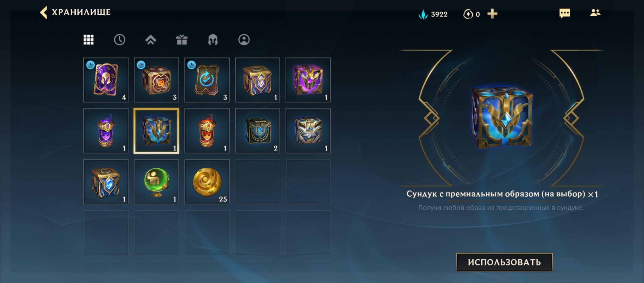Add currency with the plus icon
This screenshot has height=283, width=644.
pos(492,14)
